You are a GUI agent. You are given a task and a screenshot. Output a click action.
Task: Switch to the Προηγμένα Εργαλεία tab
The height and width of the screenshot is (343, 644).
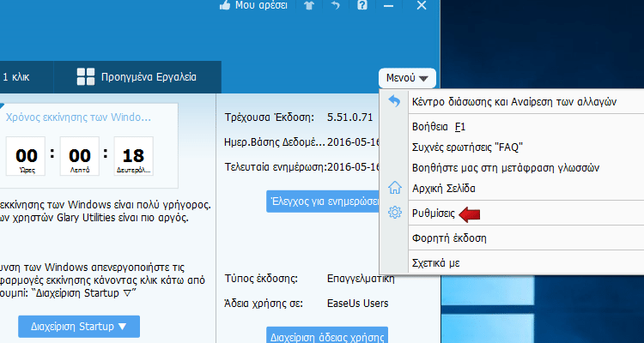pos(137,77)
